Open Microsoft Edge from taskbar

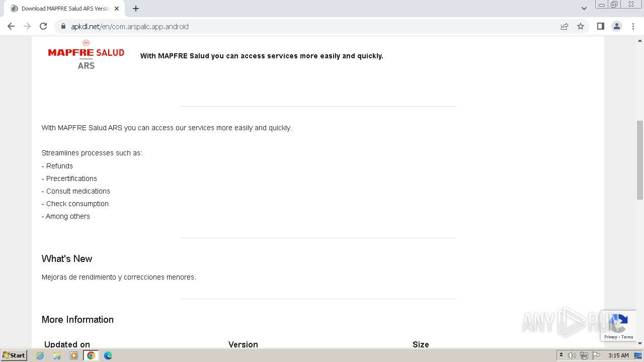point(108,355)
